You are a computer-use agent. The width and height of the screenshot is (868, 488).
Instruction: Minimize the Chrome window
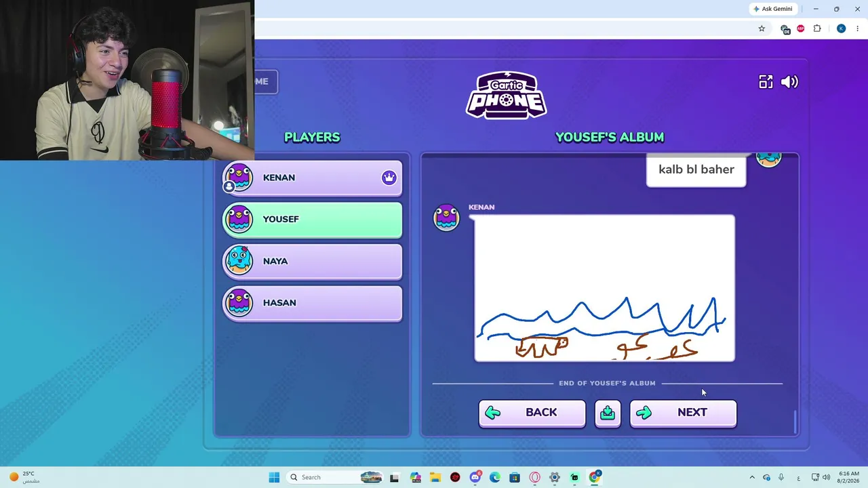tap(816, 9)
